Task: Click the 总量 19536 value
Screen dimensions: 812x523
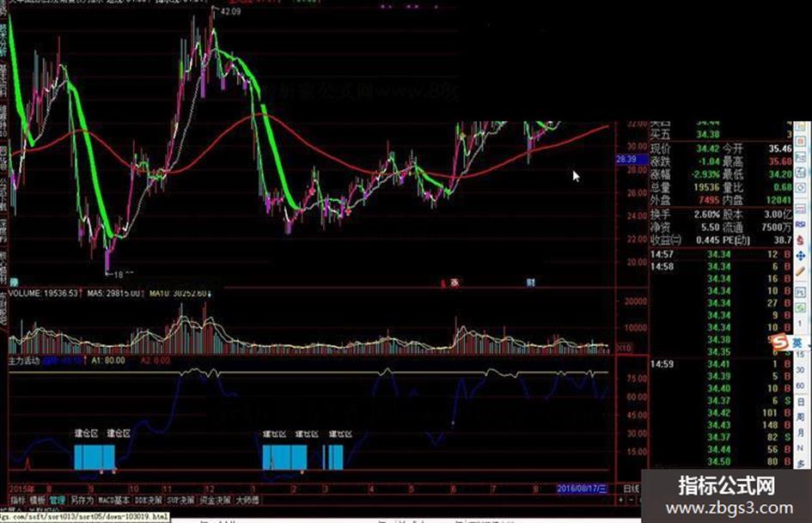Action: (707, 187)
